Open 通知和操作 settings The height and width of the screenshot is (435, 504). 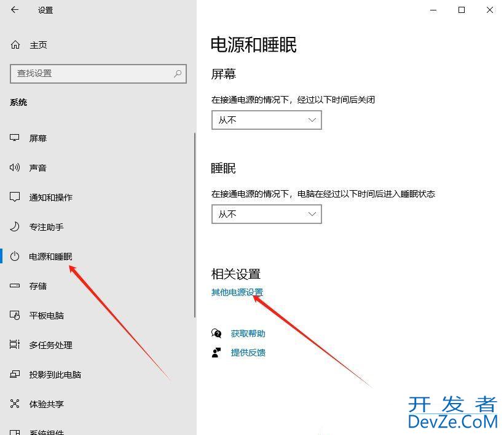[51, 198]
